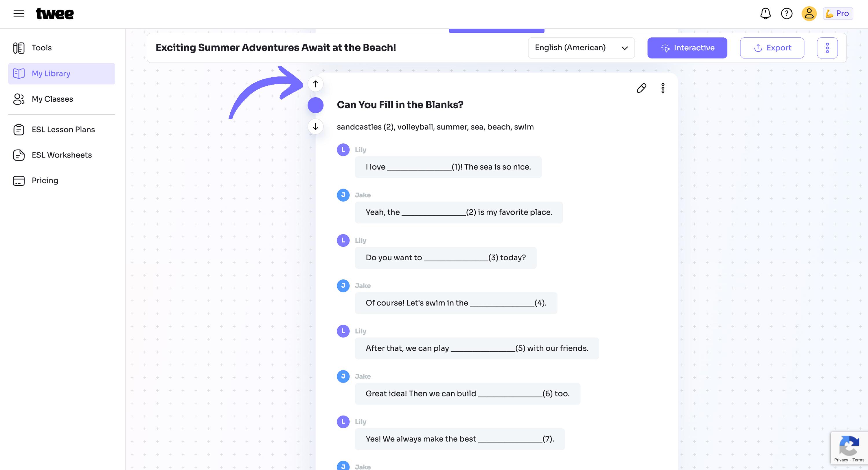Open ESL Worksheets page
The width and height of the screenshot is (868, 470).
pos(62,155)
